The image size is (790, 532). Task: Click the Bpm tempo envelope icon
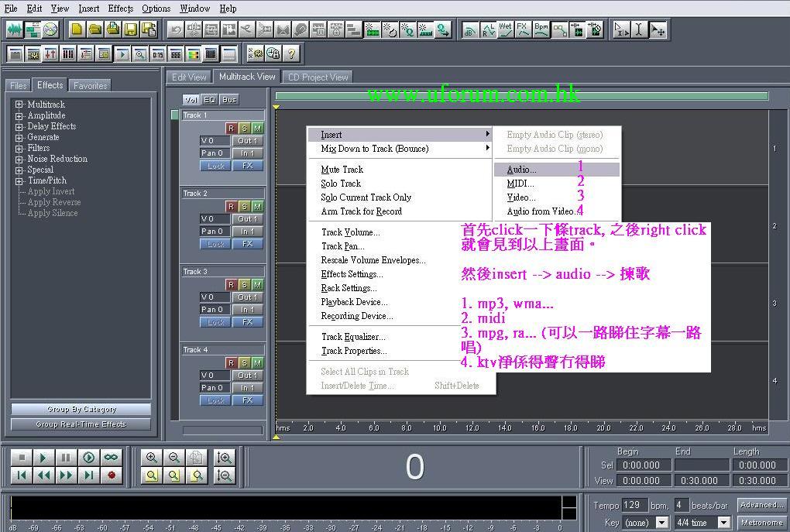click(x=541, y=30)
